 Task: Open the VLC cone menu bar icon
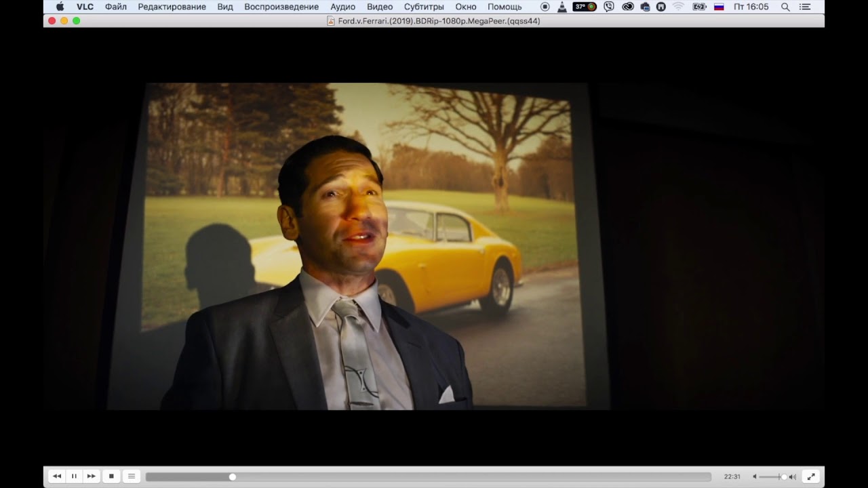561,7
